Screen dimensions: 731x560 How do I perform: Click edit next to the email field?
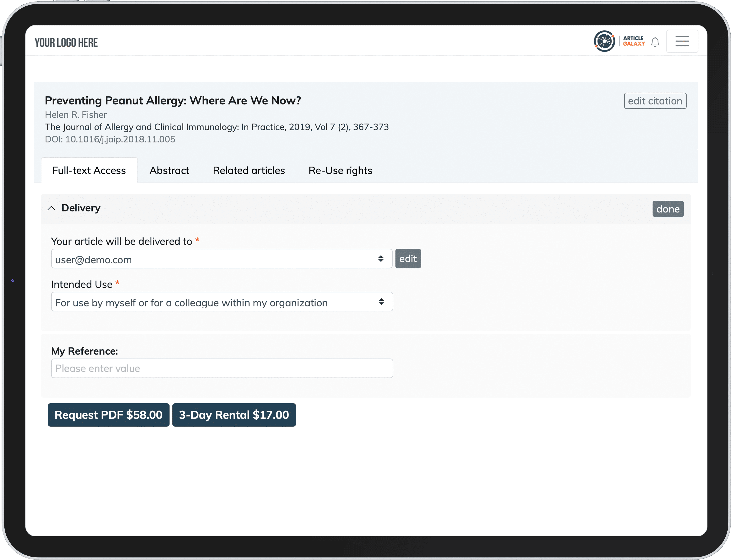[408, 259]
